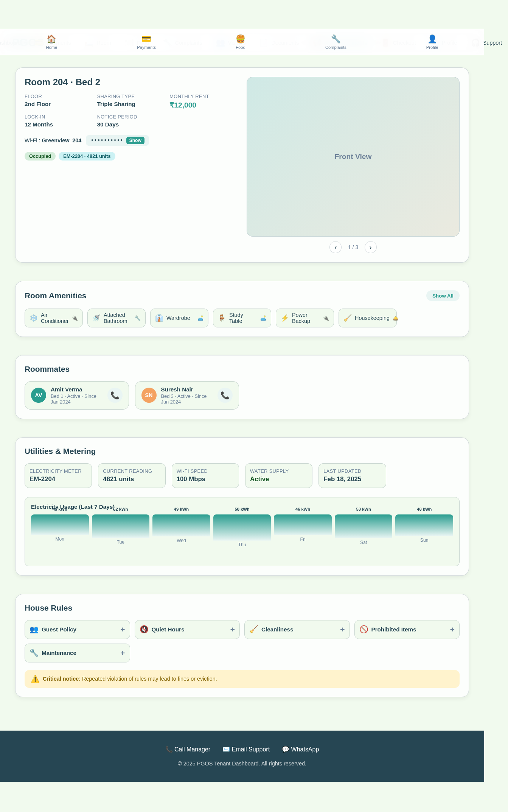The width and height of the screenshot is (508, 812).
Task: Call roommate Amit Verma
Action: click(x=115, y=395)
